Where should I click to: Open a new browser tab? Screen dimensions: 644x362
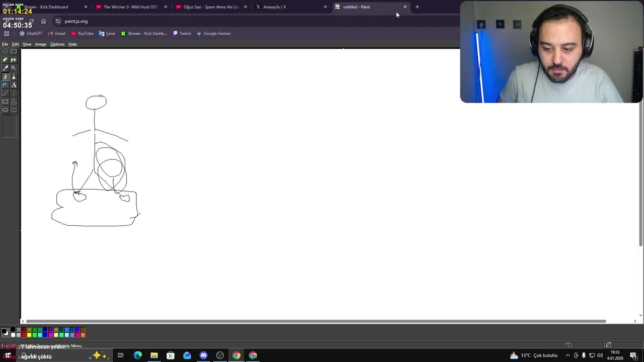click(417, 7)
